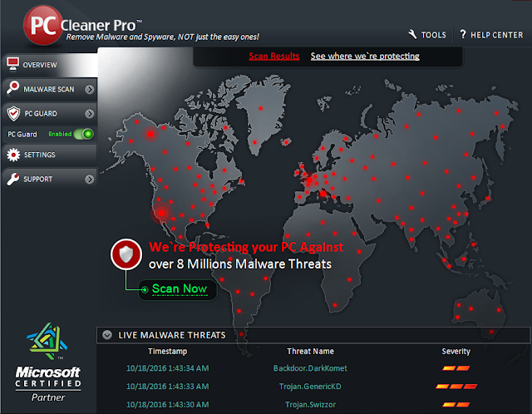Viewport: 532px width, 414px height.
Task: Open the PC Guard section
Action: (50, 113)
